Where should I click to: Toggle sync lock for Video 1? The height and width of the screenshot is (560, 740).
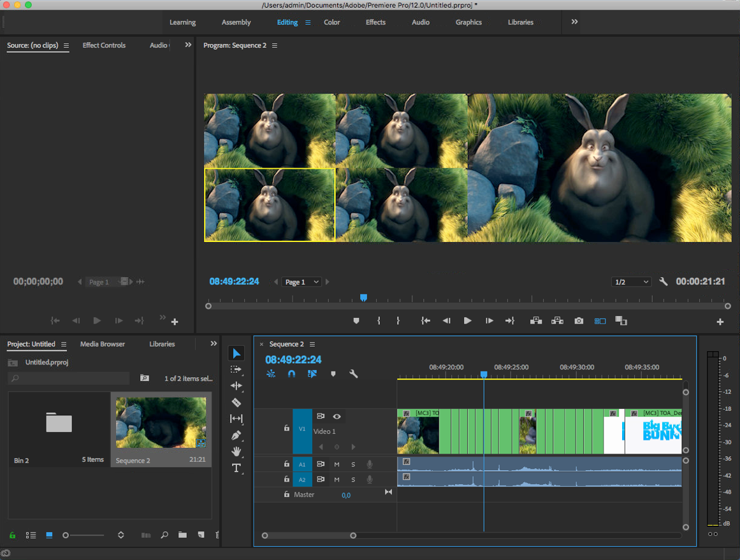(x=321, y=416)
